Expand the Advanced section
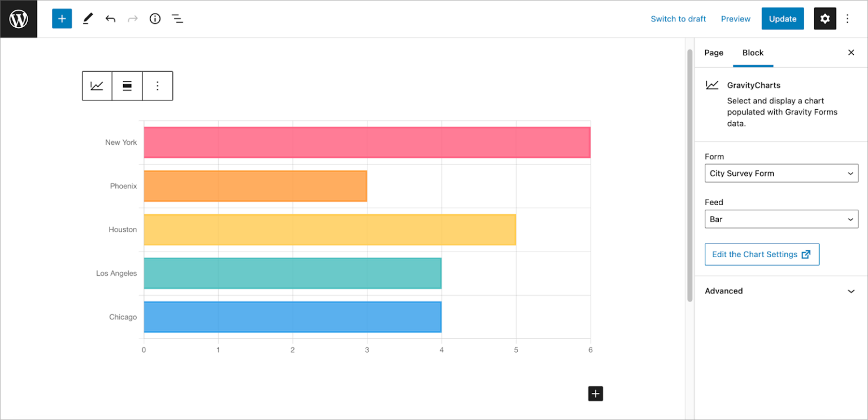868x420 pixels. tap(781, 291)
